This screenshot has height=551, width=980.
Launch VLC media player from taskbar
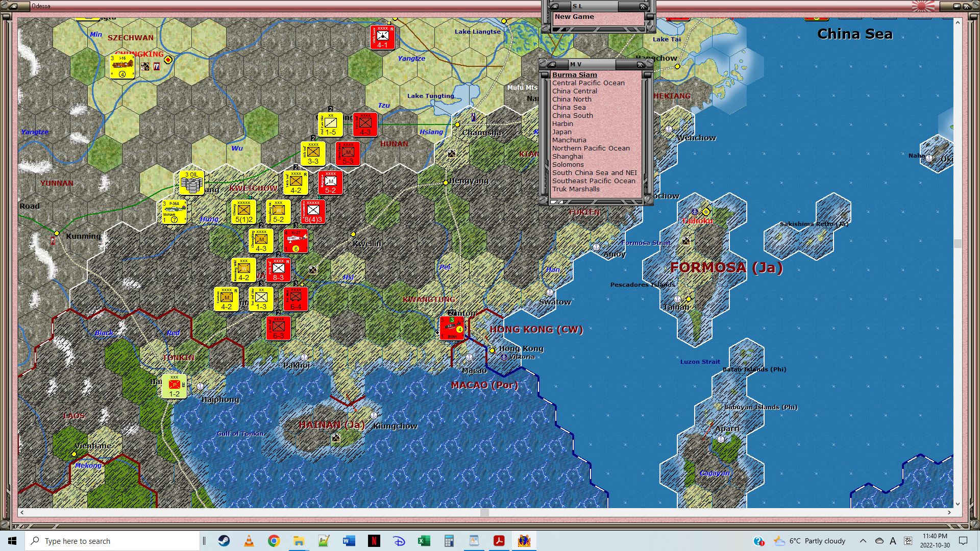(249, 541)
